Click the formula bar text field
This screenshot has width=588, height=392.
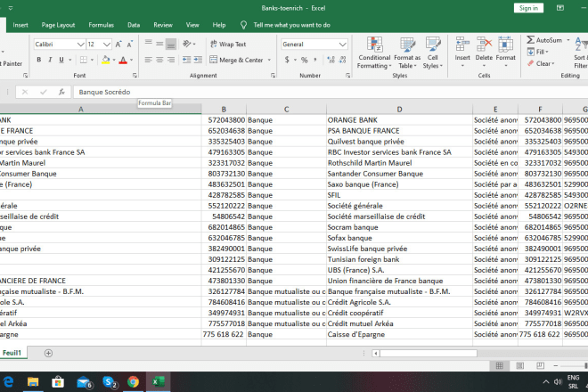(330, 92)
